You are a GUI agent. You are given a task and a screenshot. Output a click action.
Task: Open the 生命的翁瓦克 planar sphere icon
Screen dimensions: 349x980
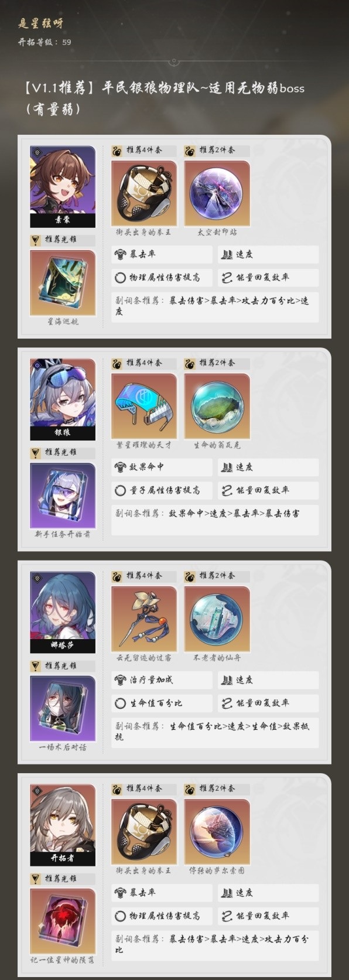point(217,406)
